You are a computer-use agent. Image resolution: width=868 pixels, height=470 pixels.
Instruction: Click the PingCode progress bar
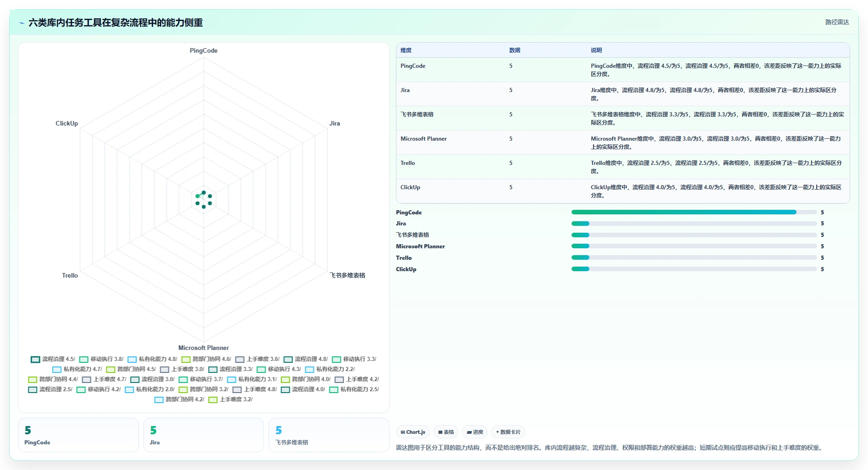[x=694, y=212]
